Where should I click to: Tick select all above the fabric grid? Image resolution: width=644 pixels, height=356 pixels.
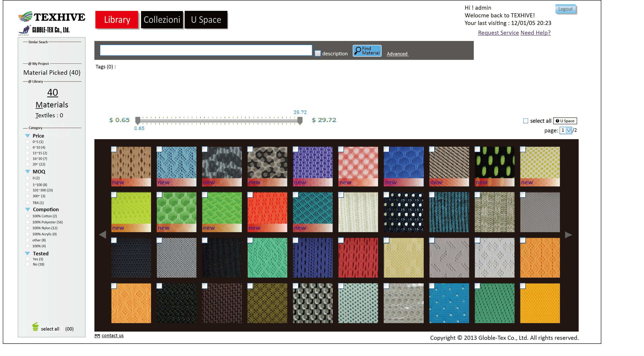(x=526, y=121)
